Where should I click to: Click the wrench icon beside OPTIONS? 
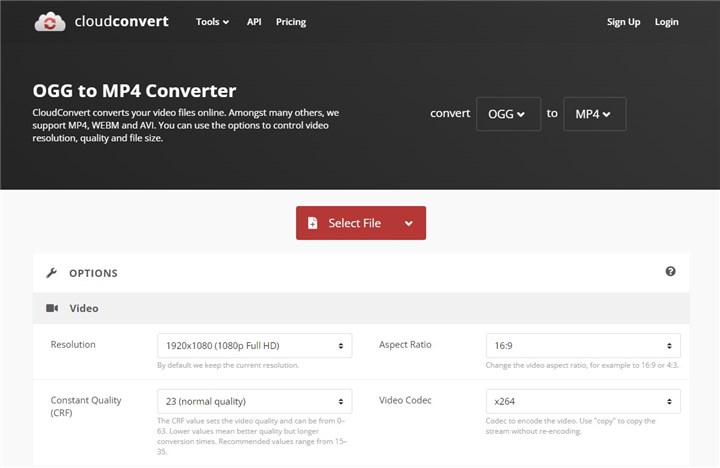pyautogui.click(x=51, y=273)
